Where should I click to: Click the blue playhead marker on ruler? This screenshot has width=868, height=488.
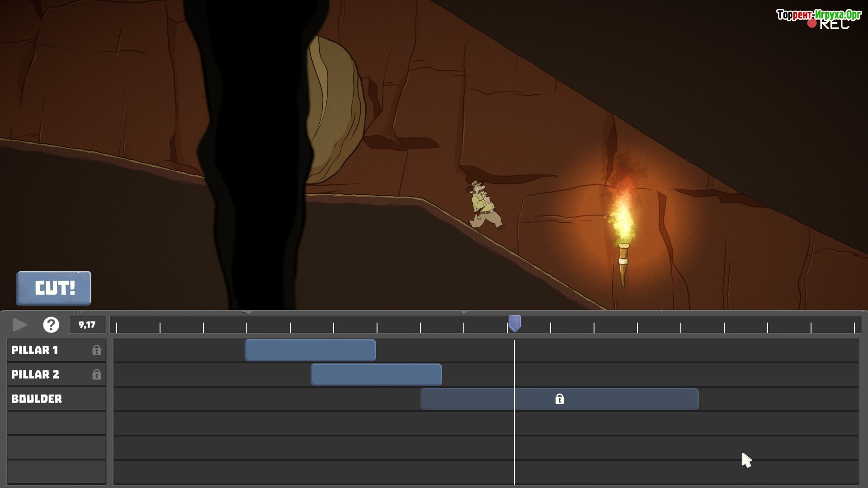click(514, 323)
